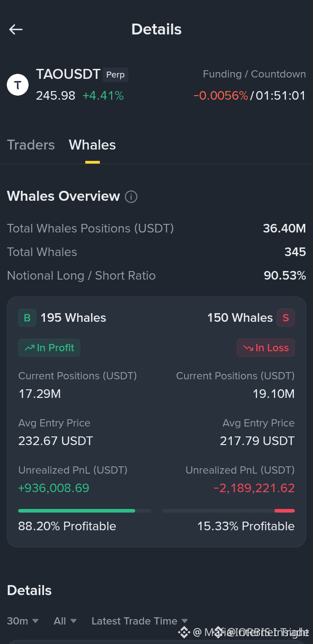Open the Whales Overview info icon
This screenshot has width=313, height=644.
[x=131, y=197]
